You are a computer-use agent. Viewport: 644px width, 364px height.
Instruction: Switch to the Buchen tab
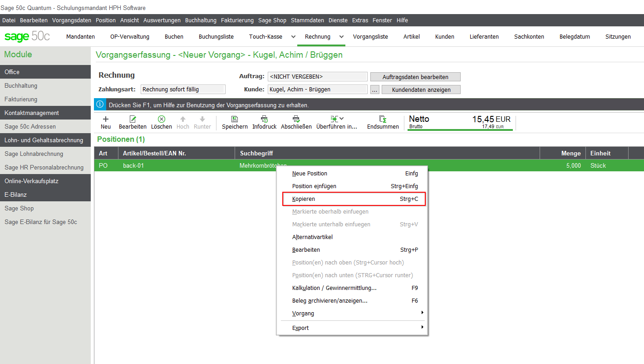(174, 37)
